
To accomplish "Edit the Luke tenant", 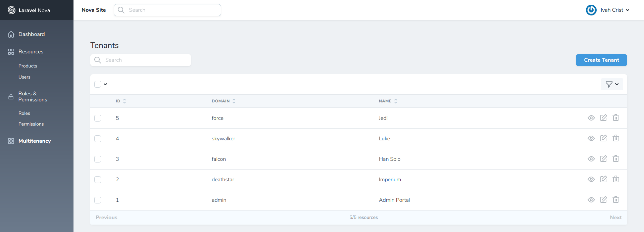I will [603, 138].
